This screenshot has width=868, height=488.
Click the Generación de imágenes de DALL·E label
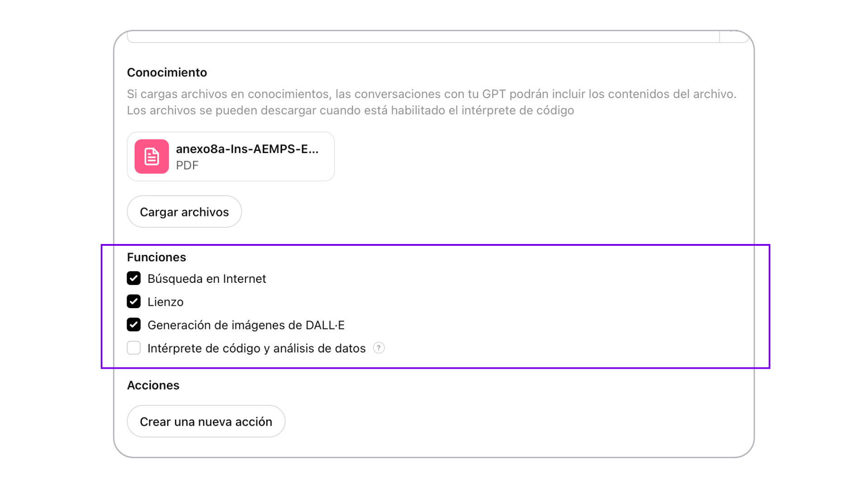(x=246, y=325)
